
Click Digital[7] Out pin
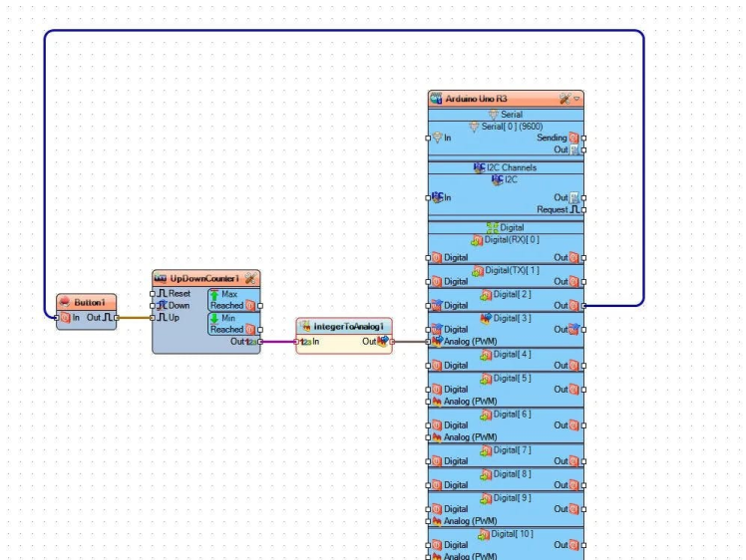[x=583, y=461]
